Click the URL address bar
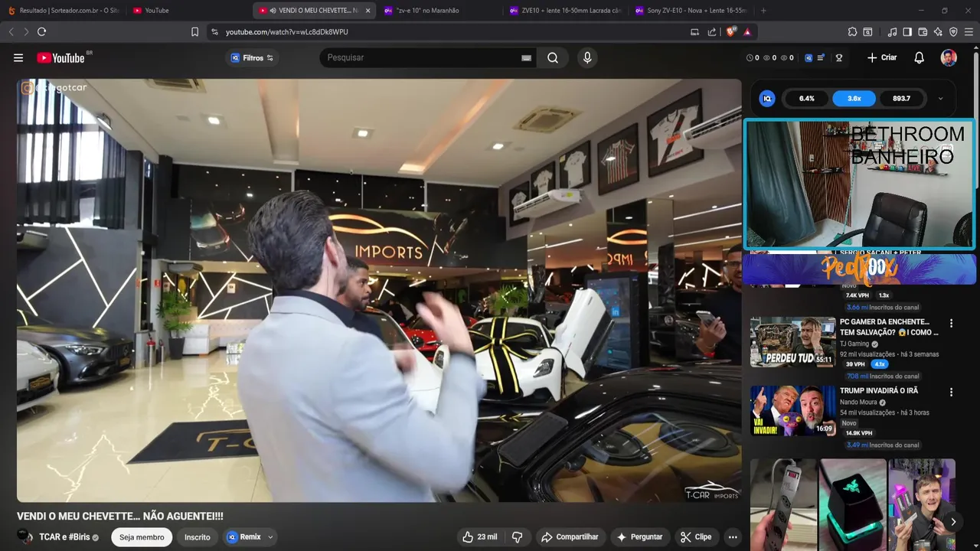980x551 pixels. point(452,31)
